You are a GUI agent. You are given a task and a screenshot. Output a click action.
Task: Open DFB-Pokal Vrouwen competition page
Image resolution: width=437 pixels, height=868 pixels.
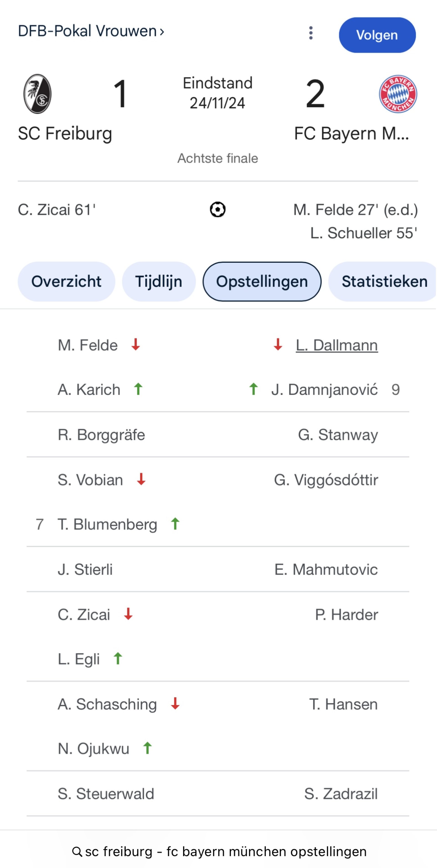(x=91, y=31)
